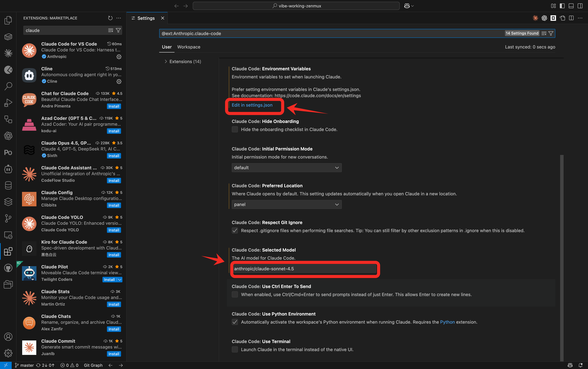Image resolution: width=588 pixels, height=369 pixels.
Task: Open the Preferred Location dropdown
Action: 286,204
